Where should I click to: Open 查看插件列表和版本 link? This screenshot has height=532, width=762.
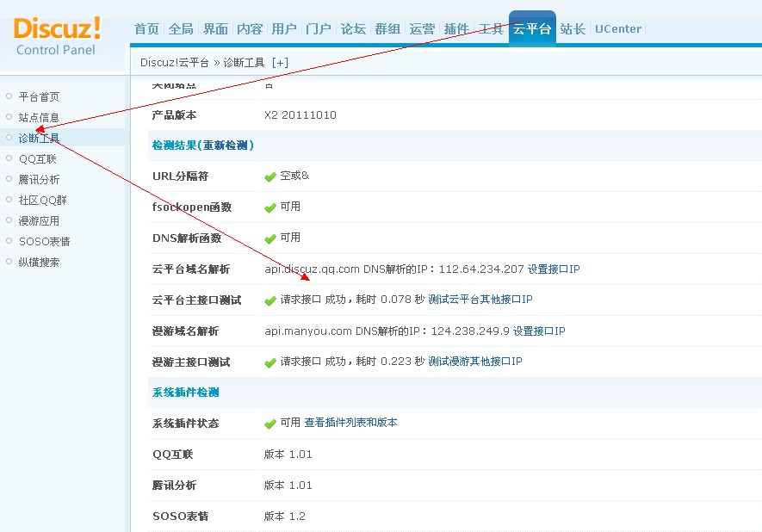coord(351,423)
